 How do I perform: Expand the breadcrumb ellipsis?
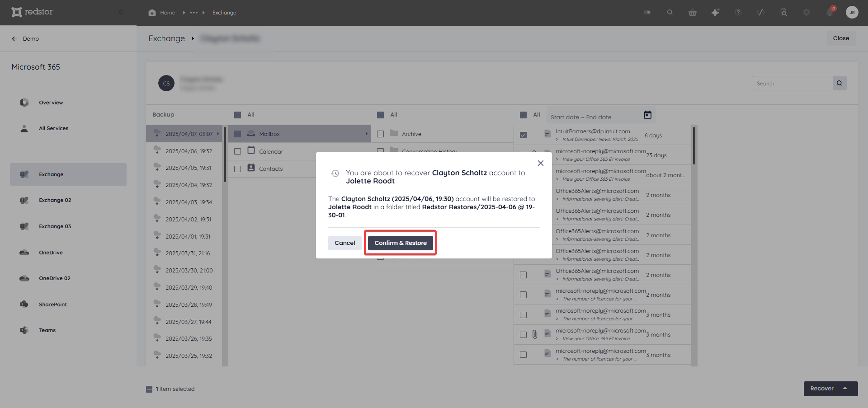[x=193, y=13]
